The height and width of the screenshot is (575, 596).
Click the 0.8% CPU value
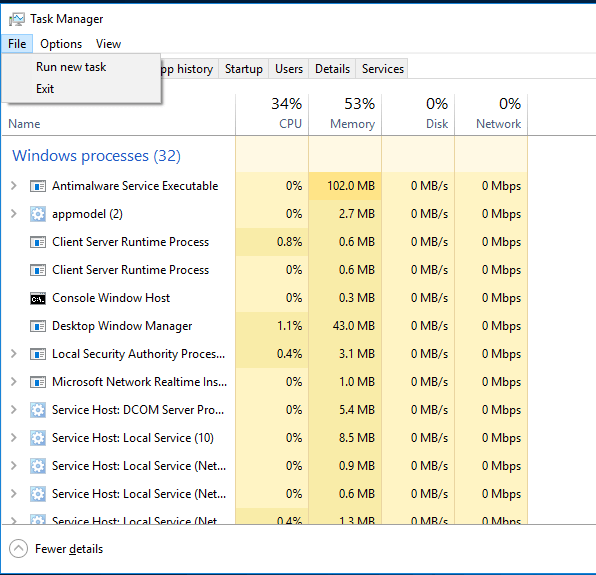pos(289,242)
